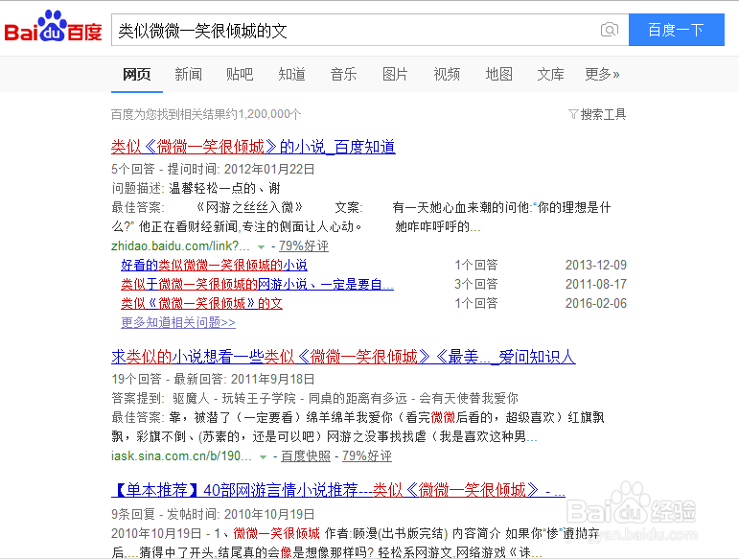The width and height of the screenshot is (739, 560).
Task: Click 9条回复 - 发帖时间: 2010年10月19日 text
Action: [213, 514]
